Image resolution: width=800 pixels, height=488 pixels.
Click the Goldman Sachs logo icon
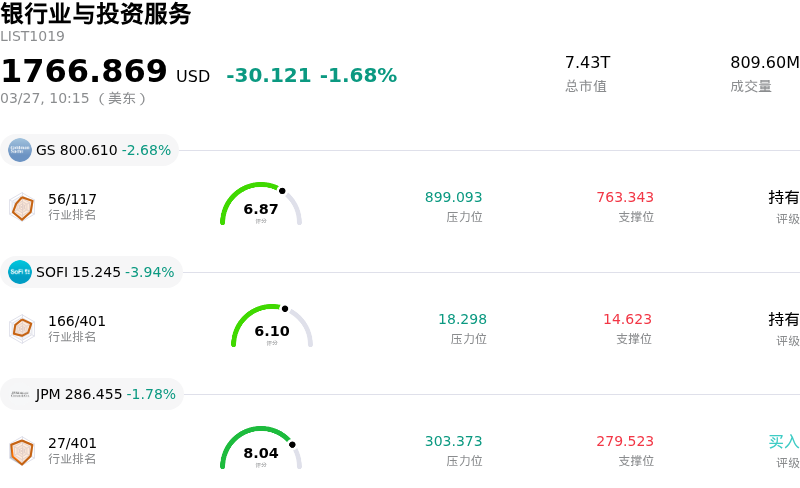(x=20, y=150)
